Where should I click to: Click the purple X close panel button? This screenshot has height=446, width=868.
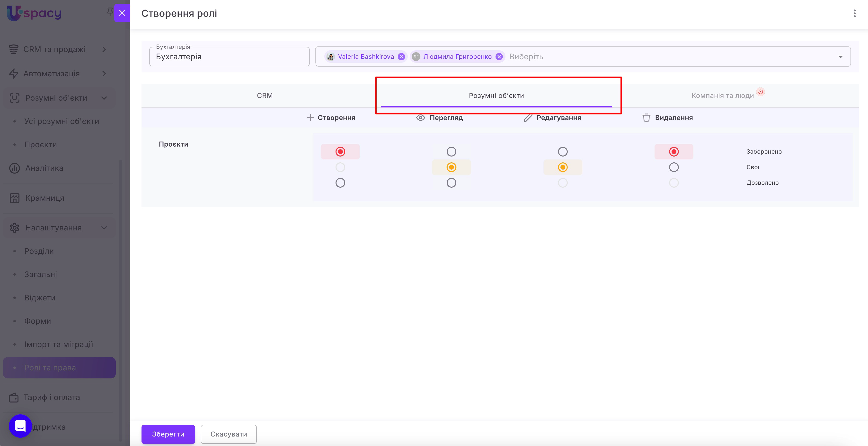point(122,13)
